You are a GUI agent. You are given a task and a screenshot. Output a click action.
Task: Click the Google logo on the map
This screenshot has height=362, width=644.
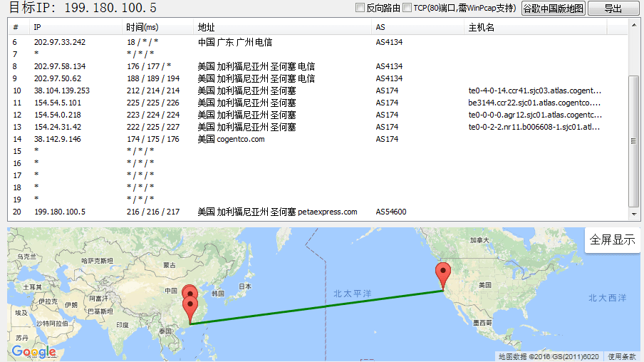point(33,351)
